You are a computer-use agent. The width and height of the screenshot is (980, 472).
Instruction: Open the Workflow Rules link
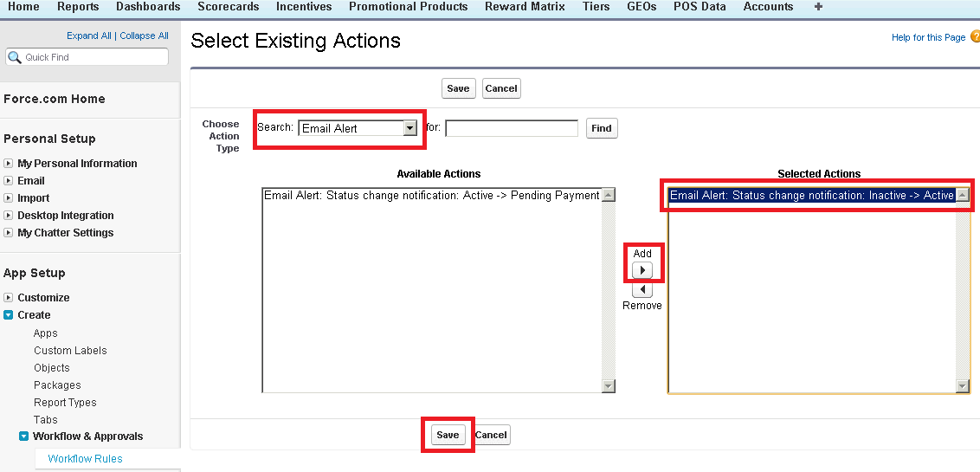85,459
